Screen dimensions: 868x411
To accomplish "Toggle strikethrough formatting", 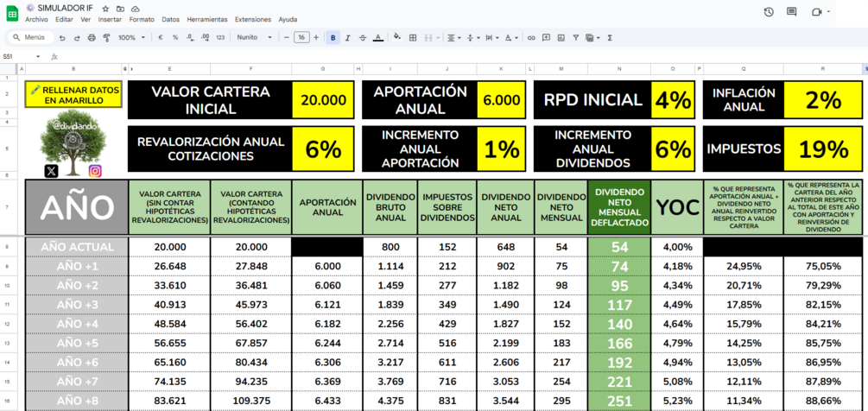I will (x=363, y=38).
